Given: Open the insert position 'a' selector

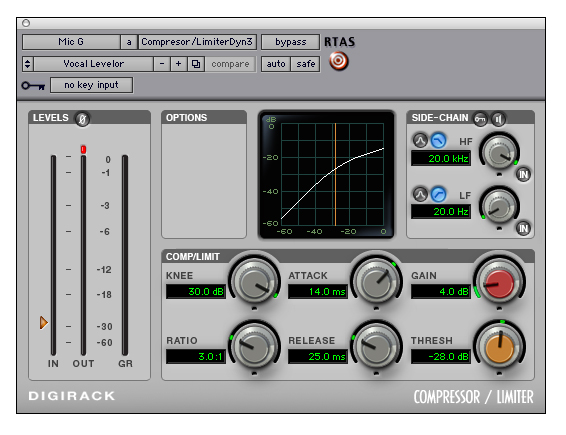Looking at the screenshot, I should 129,42.
